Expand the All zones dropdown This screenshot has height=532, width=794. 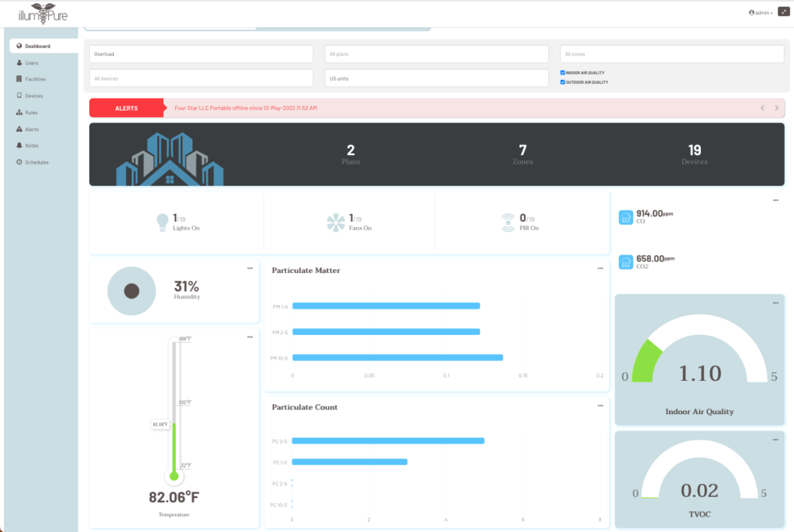(x=671, y=54)
